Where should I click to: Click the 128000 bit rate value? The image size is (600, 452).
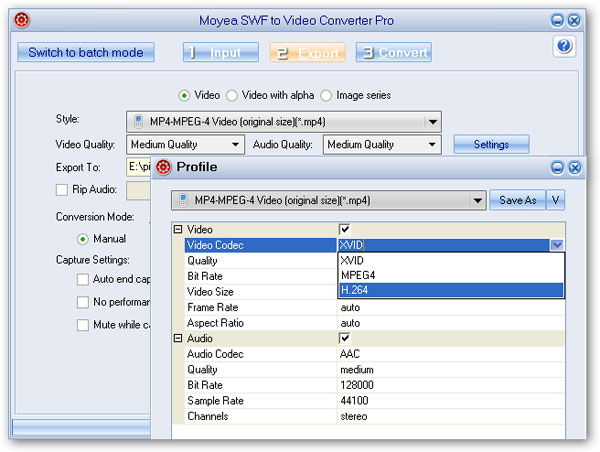coord(357,385)
